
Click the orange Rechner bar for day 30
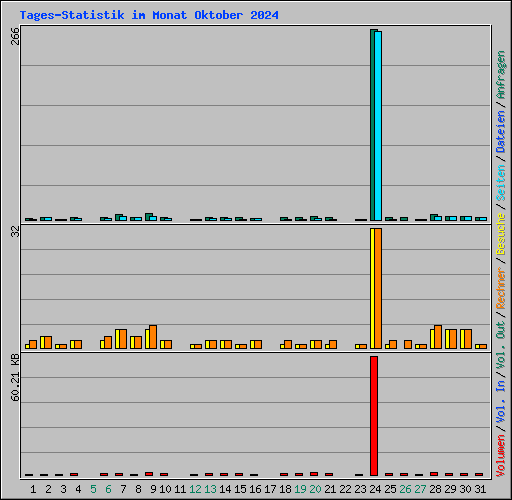click(468, 339)
